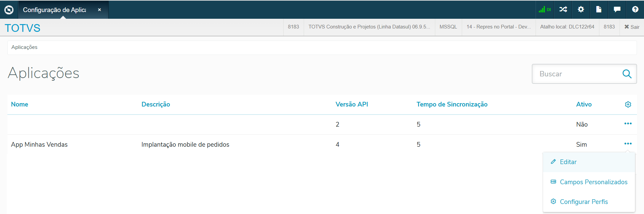Toggle actions menu for App Minhas Vendas
This screenshot has width=644, height=214.
coord(628,144)
